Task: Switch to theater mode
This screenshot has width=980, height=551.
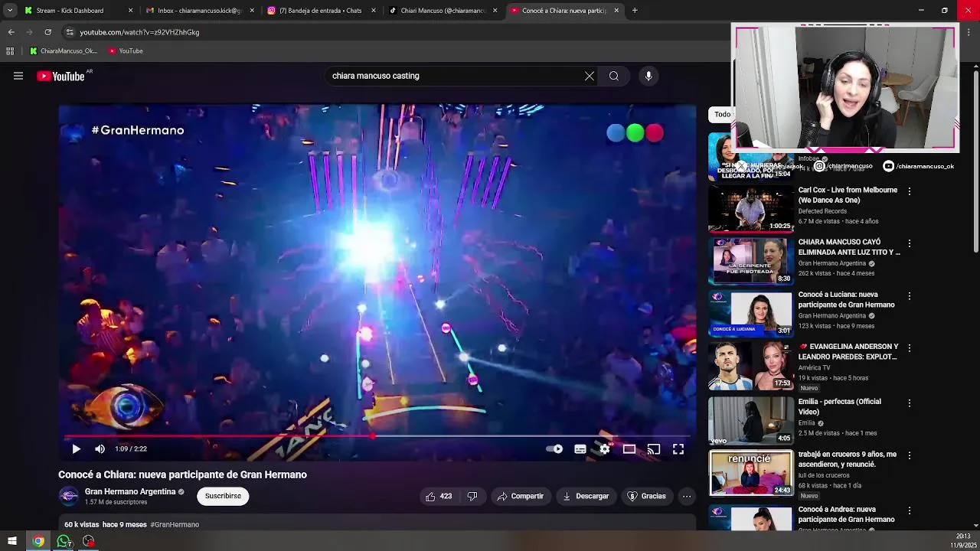Action: point(629,449)
